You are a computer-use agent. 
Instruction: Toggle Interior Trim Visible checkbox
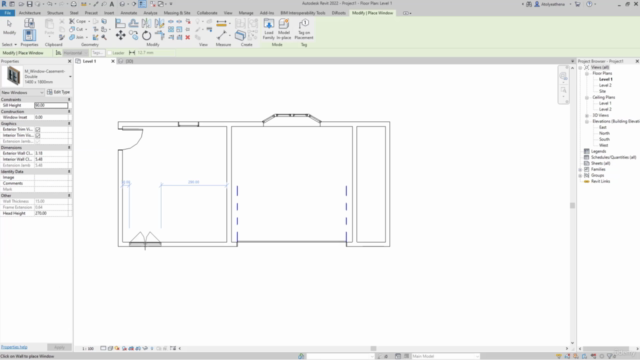coord(38,136)
